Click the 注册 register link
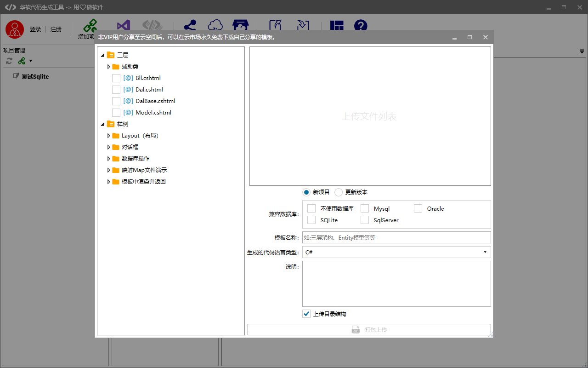588x368 pixels. pos(56,29)
